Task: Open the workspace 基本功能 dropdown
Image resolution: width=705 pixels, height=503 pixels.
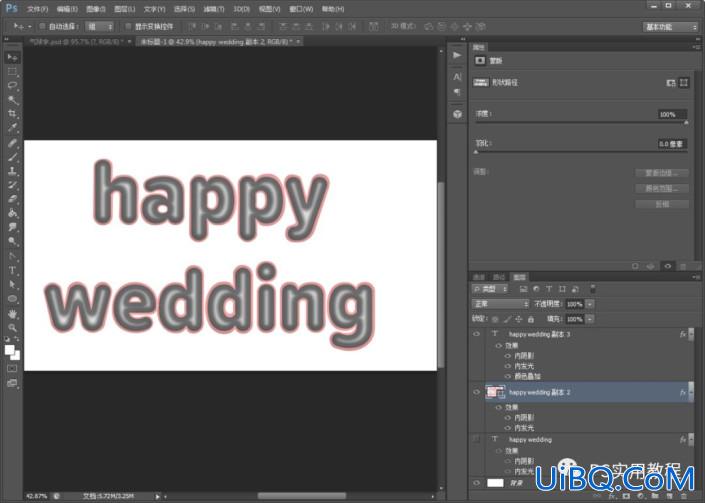Action: [x=670, y=27]
